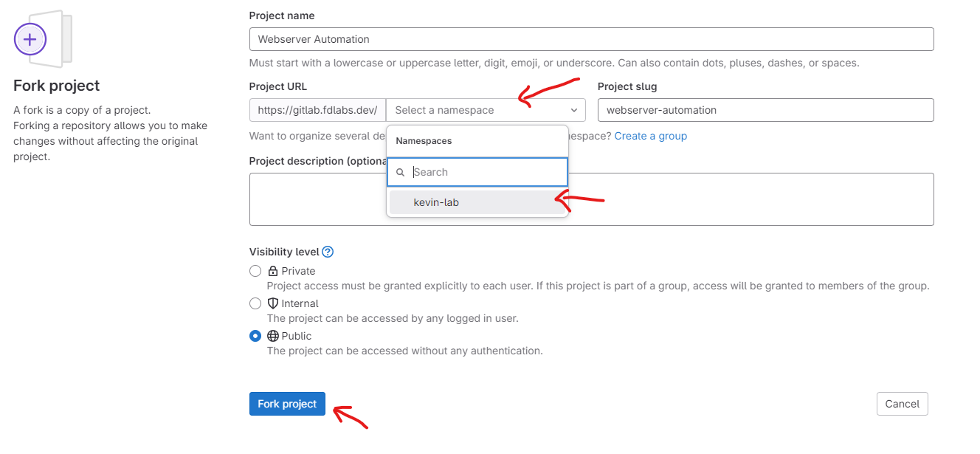Viewport: 980px width, 454px height.
Task: Select the Internal visibility radio button
Action: click(x=255, y=303)
